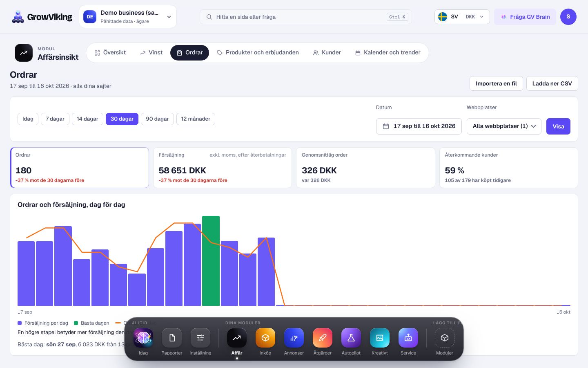The width and height of the screenshot is (588, 368).
Task: Click Importera en fil button
Action: pyautogui.click(x=496, y=83)
